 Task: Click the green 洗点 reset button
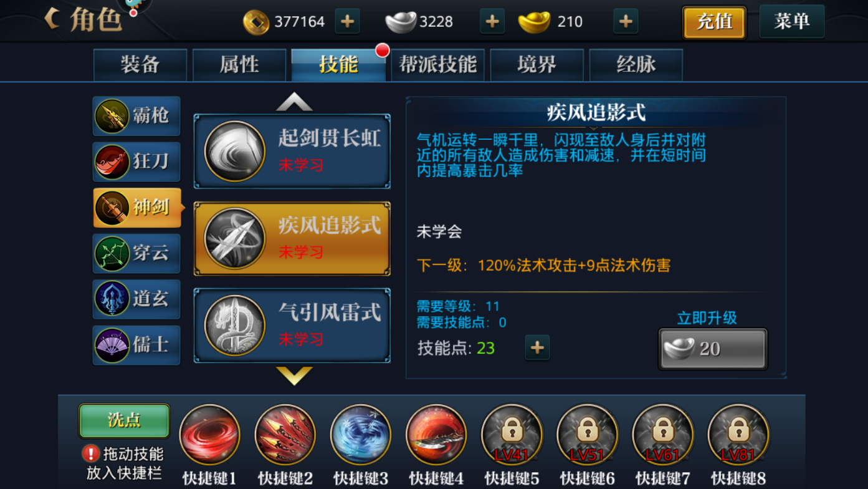(124, 420)
